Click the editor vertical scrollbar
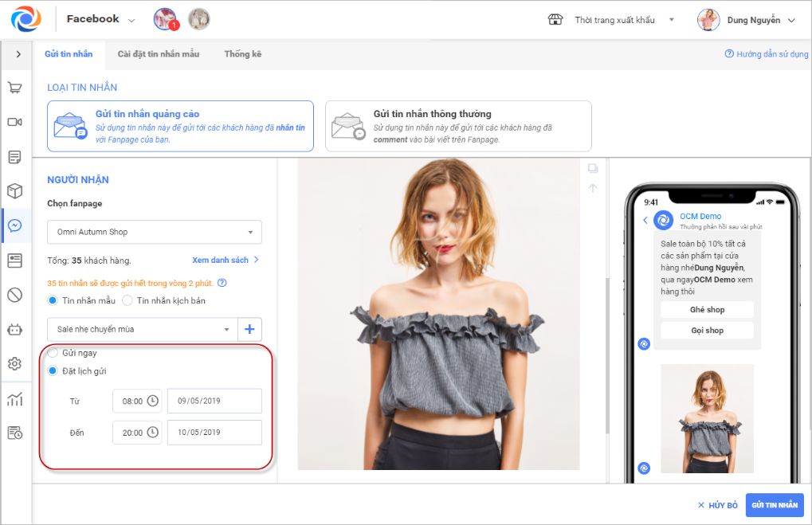The width and height of the screenshot is (812, 525). tap(607, 356)
